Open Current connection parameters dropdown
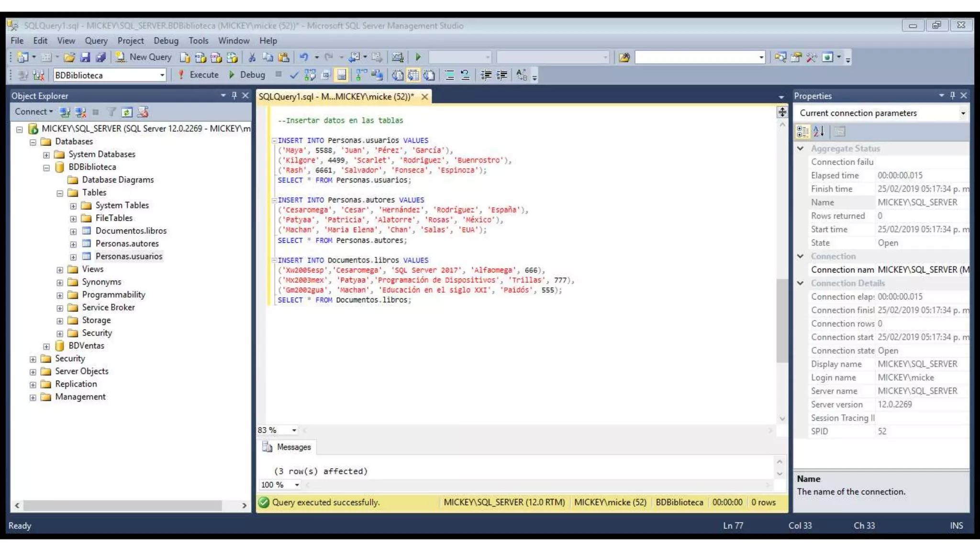Image resolution: width=980 pixels, height=551 pixels. click(963, 113)
